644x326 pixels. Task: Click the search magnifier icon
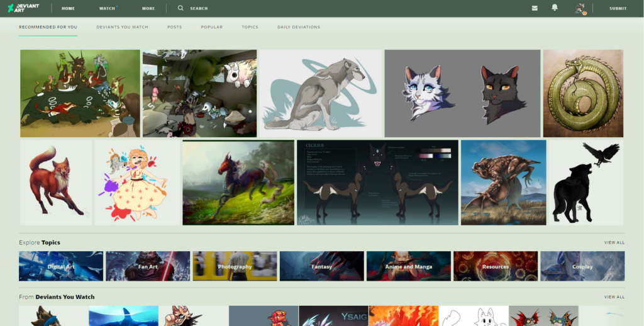click(180, 8)
